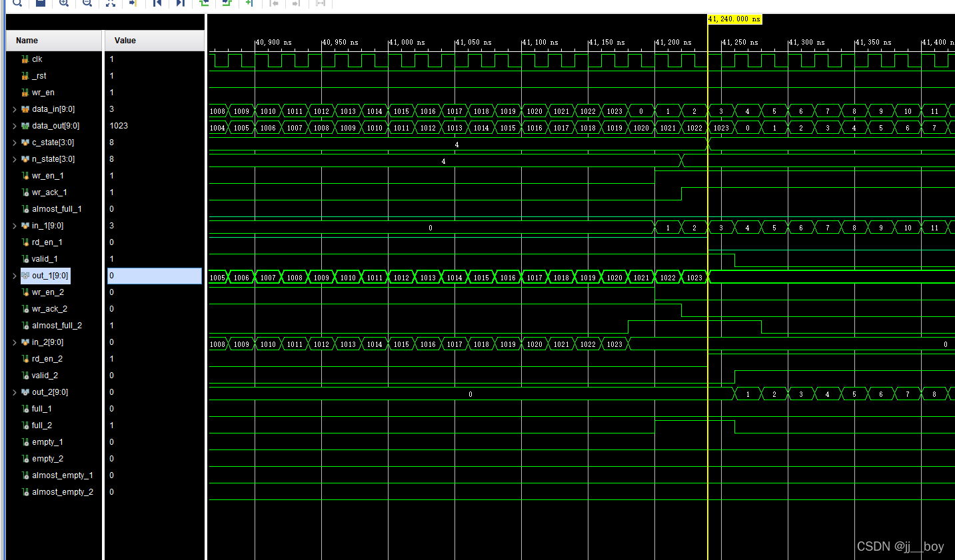Click the Find signal magnifier icon
Image resolution: width=955 pixels, height=560 pixels.
coord(17,4)
